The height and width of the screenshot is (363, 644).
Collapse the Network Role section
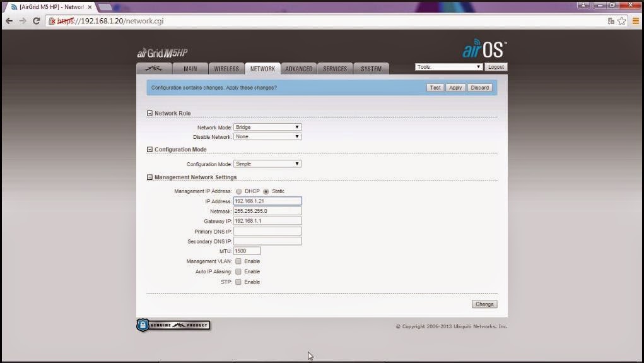coord(149,113)
